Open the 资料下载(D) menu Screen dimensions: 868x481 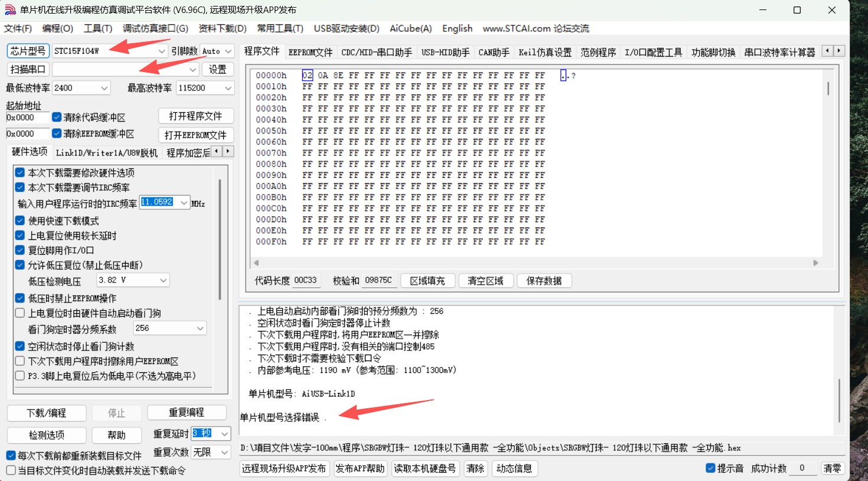pyautogui.click(x=222, y=28)
